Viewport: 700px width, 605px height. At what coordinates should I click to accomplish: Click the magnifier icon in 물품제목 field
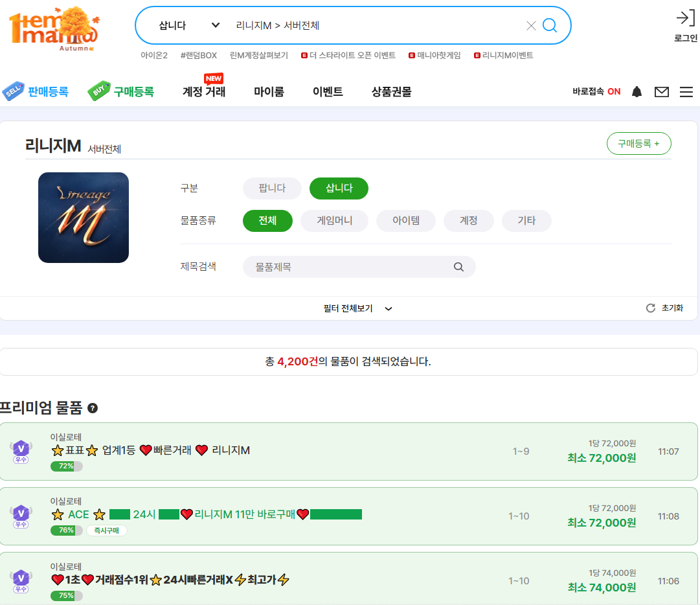458,267
